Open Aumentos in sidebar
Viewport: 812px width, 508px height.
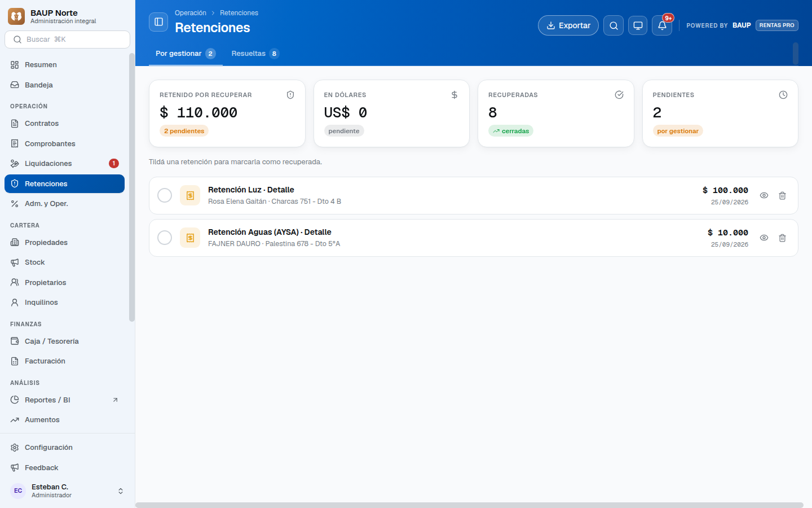[64, 420]
